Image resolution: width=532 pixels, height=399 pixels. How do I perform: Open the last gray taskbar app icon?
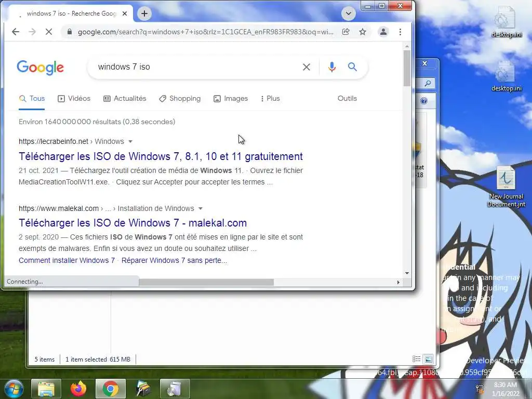pos(175,389)
